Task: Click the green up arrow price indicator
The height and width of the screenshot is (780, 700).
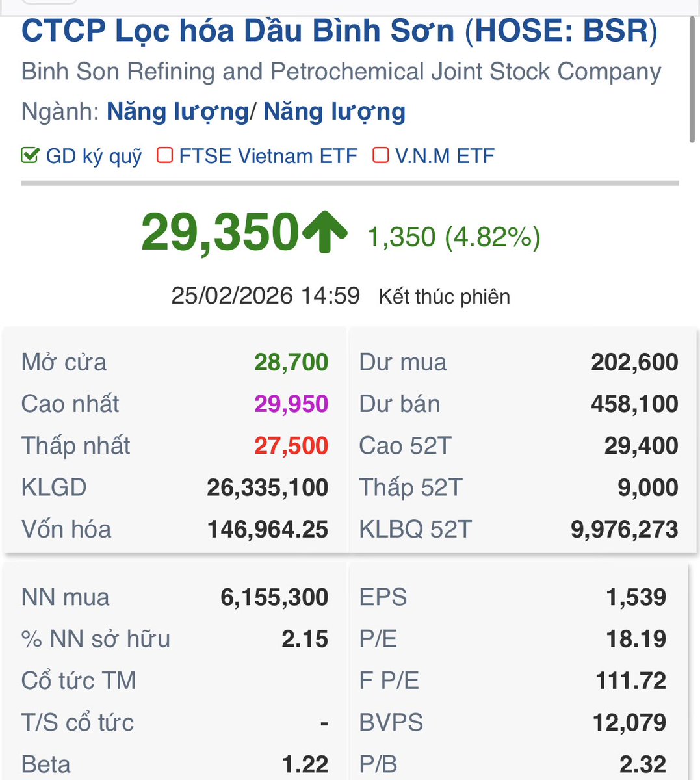Action: (324, 233)
